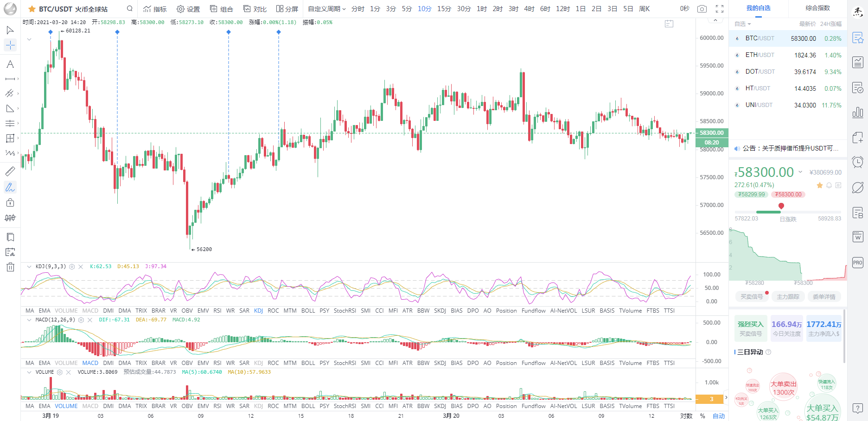868x421 pixels.
Task: Switch to the 周K timeframe
Action: tap(644, 9)
